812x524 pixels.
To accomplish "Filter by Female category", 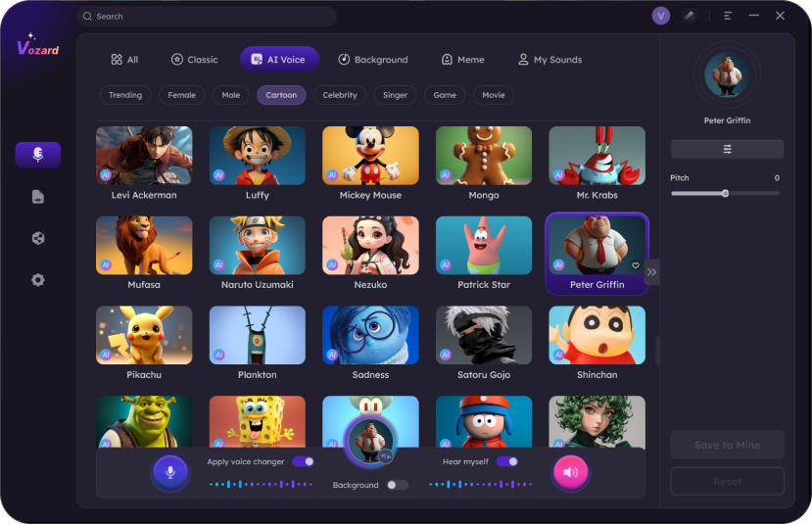I will pos(182,95).
